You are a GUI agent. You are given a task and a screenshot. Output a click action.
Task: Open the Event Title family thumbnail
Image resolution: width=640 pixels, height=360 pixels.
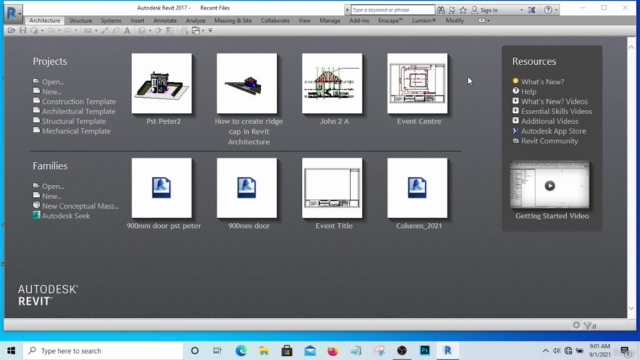pyautogui.click(x=332, y=188)
